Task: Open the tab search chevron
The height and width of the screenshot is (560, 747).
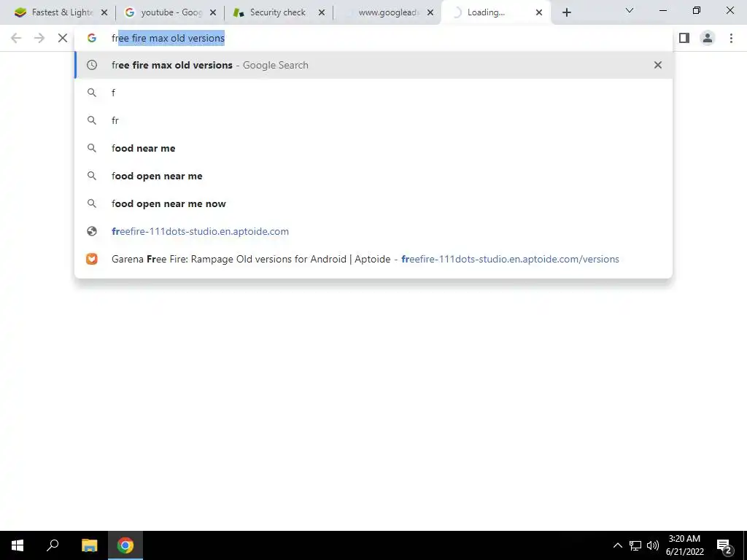Action: pyautogui.click(x=630, y=10)
